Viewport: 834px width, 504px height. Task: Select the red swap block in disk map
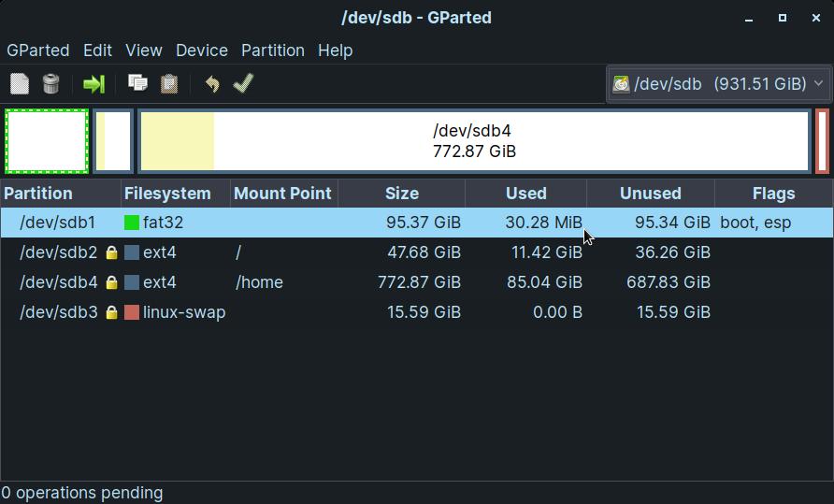(x=822, y=141)
